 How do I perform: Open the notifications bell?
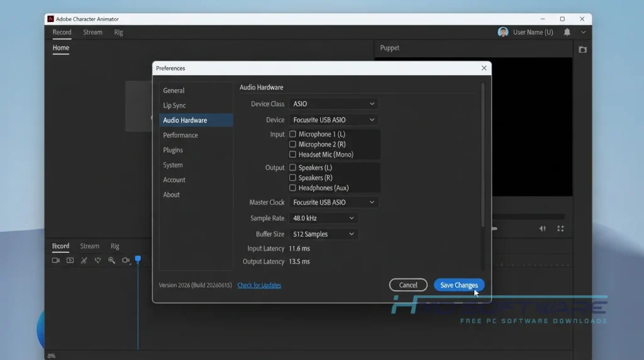coord(567,32)
